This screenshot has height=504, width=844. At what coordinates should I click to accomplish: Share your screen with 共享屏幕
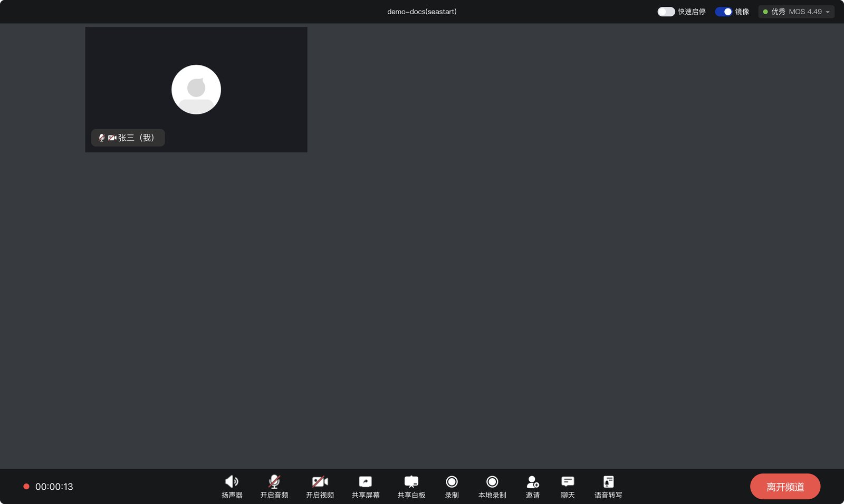coord(366,487)
